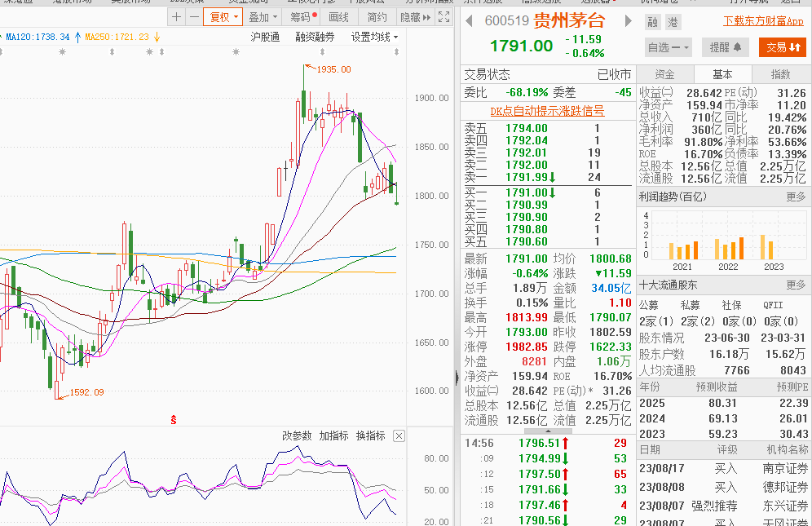Toggle the 沪股通 overlay
Image resolution: width=812 pixels, height=526 pixels.
[x=265, y=37]
